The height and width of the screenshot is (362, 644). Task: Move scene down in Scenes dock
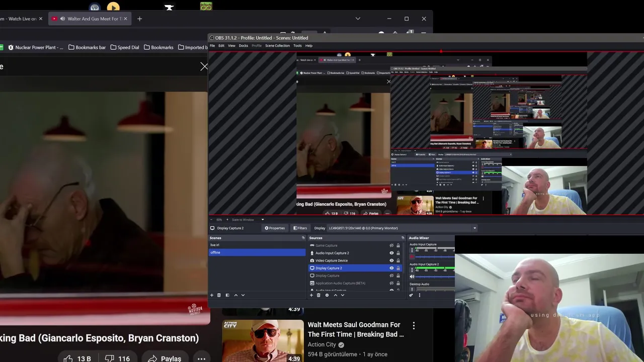(x=243, y=295)
